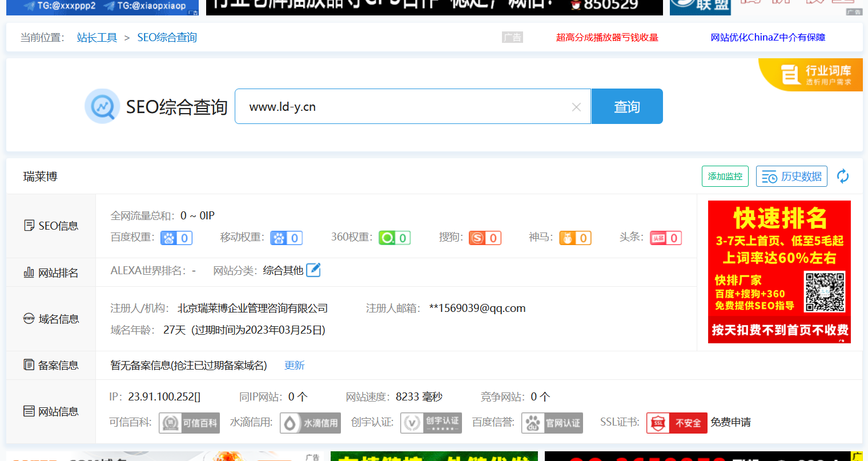Click the SEO综合查询 breadcrumb link
This screenshot has height=461, width=868.
tap(167, 38)
